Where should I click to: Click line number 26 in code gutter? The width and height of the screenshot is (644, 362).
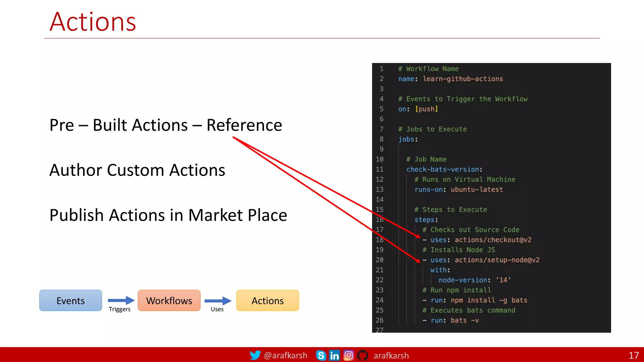[380, 320]
